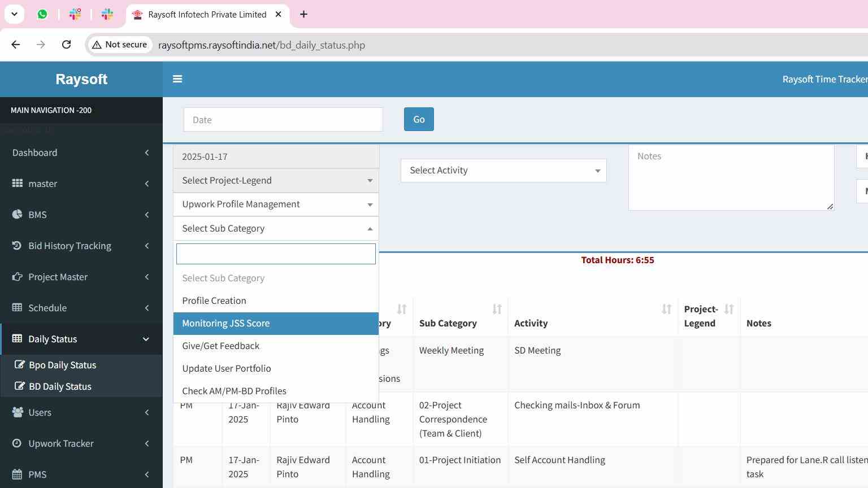The width and height of the screenshot is (868, 488).
Task: Choose Check AM/PM-BD Profiles option
Action: (276, 391)
